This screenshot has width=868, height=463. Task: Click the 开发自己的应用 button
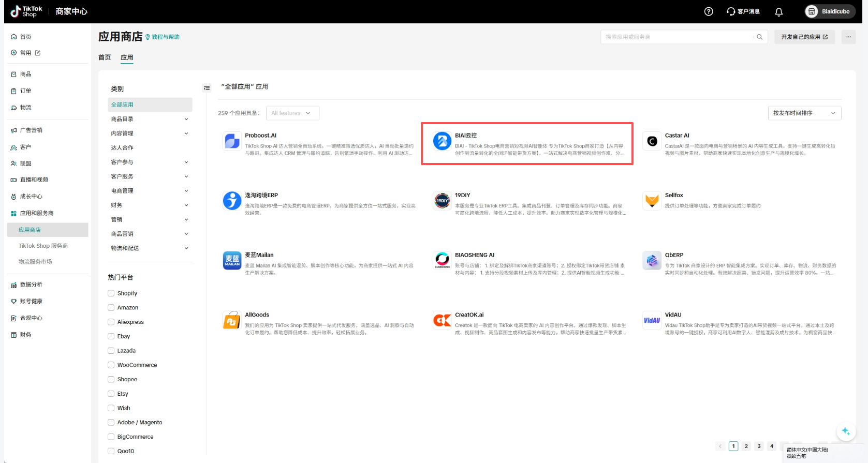(x=804, y=37)
